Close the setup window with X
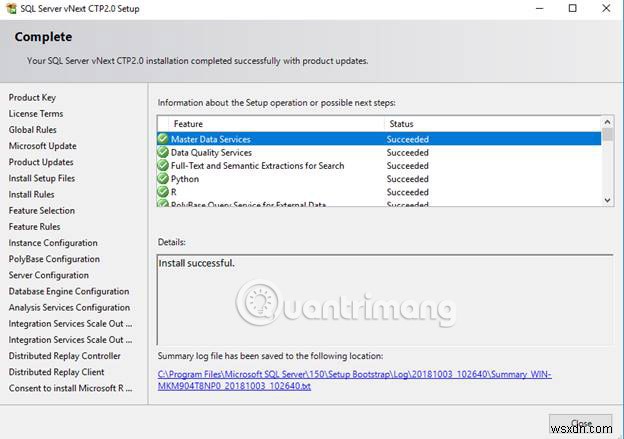 point(606,8)
